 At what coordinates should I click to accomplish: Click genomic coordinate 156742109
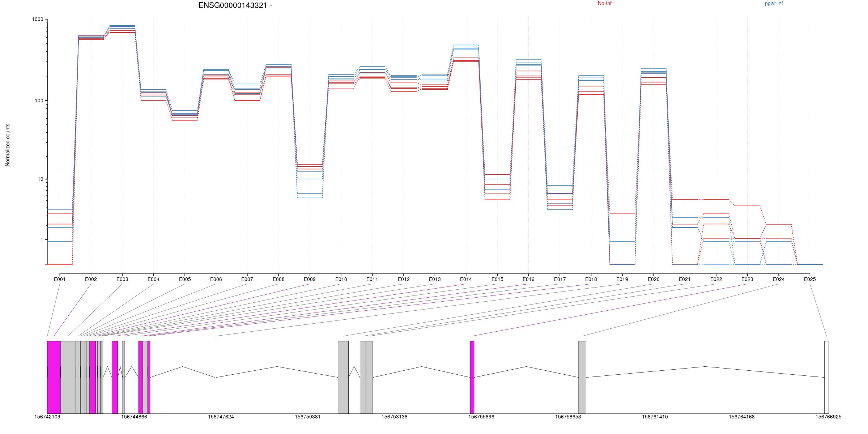[x=47, y=417]
